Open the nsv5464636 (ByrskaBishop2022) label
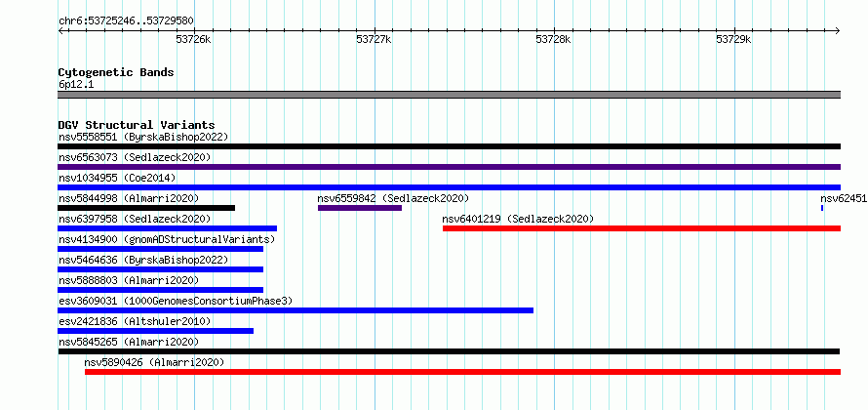868x410 pixels. 143,260
